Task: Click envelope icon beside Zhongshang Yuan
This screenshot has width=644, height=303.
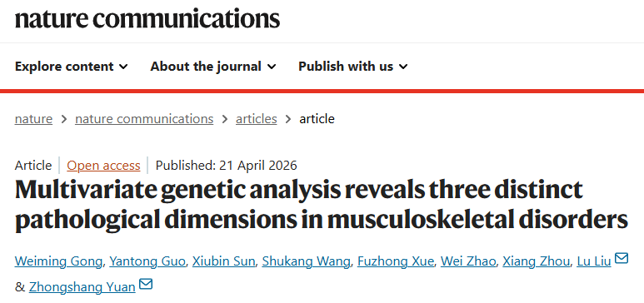Action: (x=146, y=284)
